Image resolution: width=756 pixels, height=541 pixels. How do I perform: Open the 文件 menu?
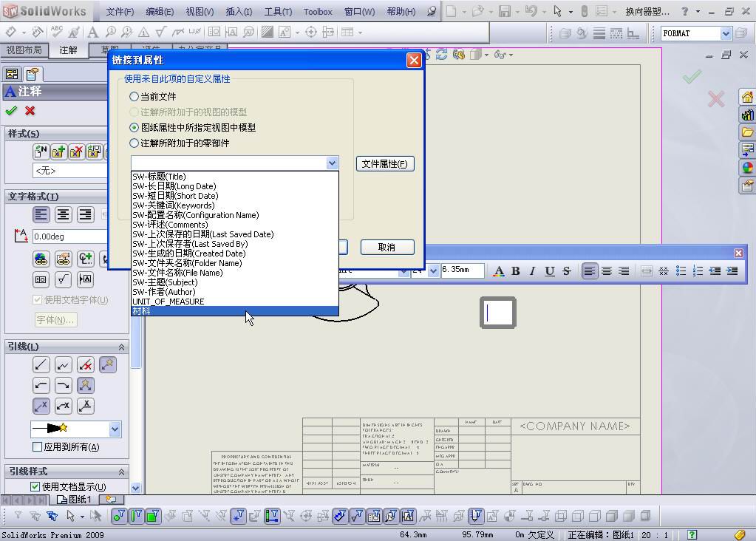tap(120, 12)
